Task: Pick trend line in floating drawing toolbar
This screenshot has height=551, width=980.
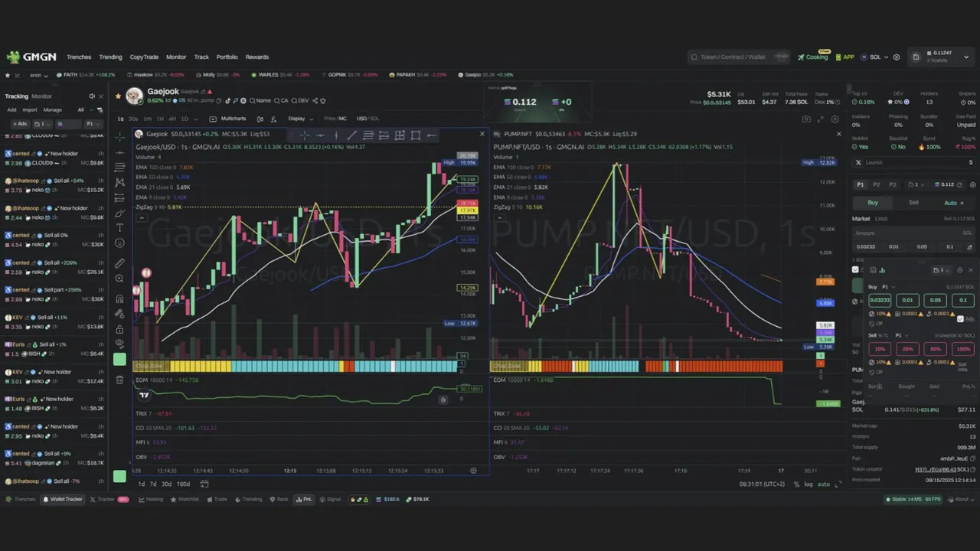Action: (x=352, y=135)
